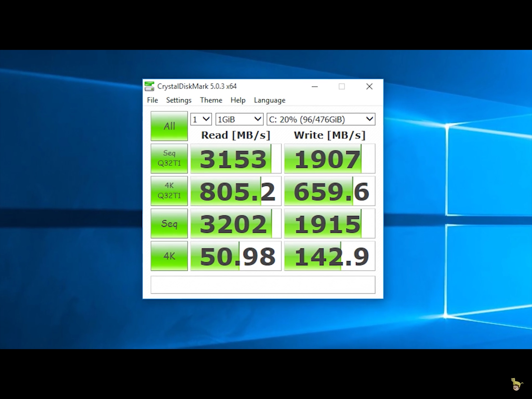Close the CrystalDiskMark window
532x399 pixels.
pos(369,87)
